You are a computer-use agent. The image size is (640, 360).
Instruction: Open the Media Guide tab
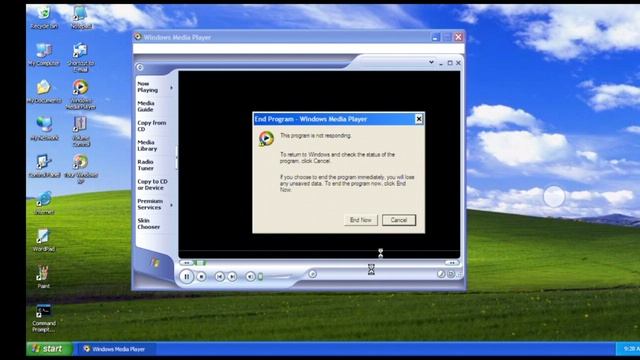[x=146, y=106]
